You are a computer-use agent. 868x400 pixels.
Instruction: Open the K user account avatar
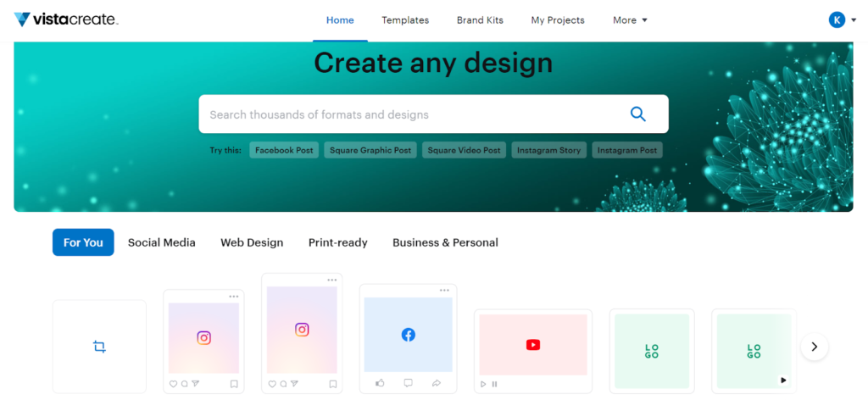[x=837, y=20]
